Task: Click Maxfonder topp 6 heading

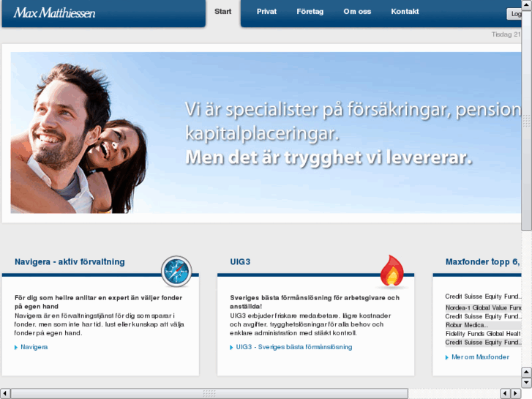Action: 482,262
